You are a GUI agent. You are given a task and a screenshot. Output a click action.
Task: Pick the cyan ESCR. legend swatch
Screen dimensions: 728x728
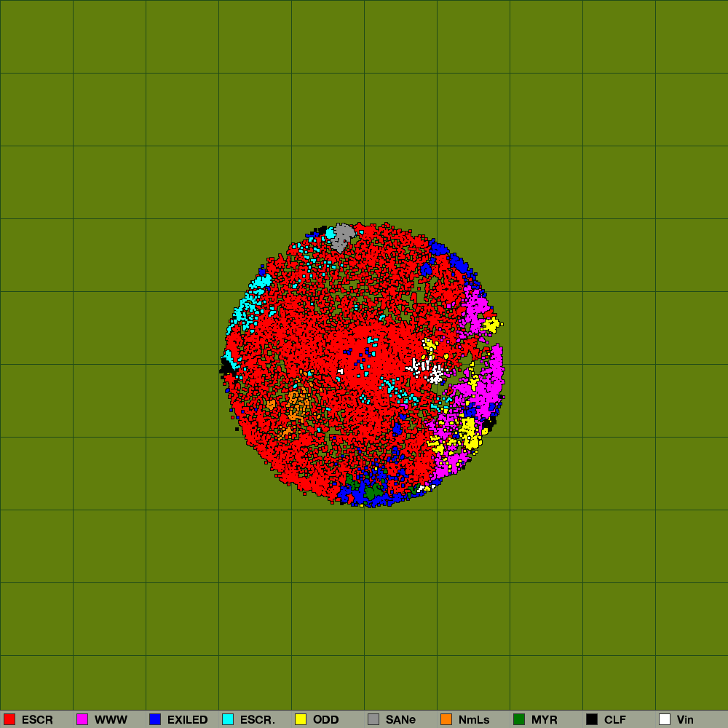pyautogui.click(x=228, y=719)
